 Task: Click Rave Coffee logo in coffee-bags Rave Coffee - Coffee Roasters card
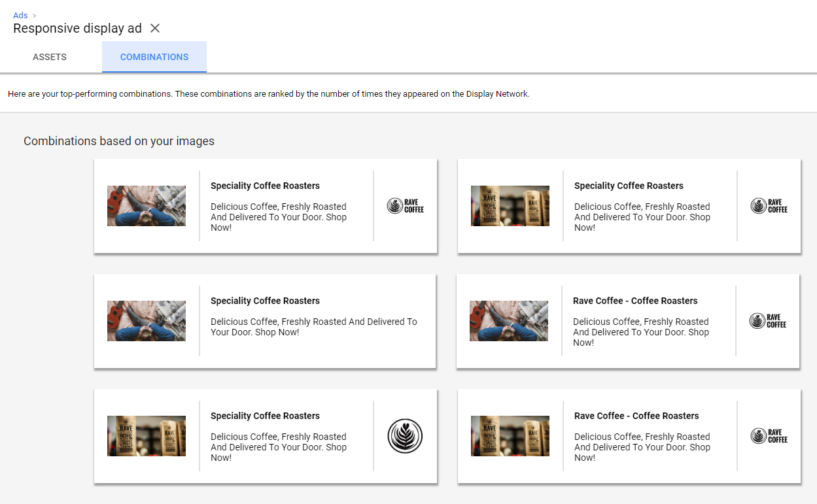(769, 436)
